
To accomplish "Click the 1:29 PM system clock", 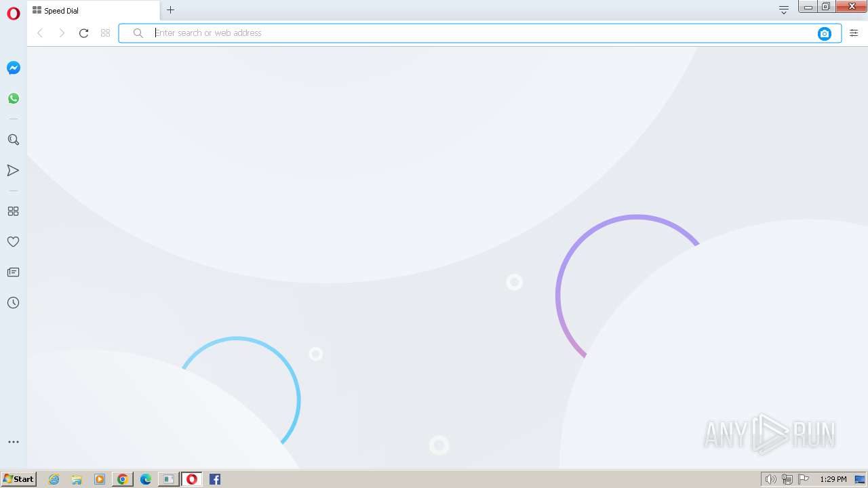I will (833, 479).
